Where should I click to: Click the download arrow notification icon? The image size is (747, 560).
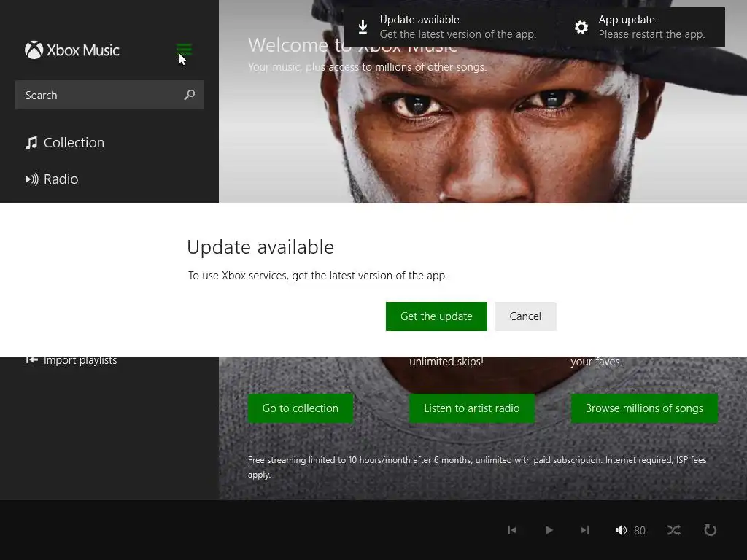[363, 27]
